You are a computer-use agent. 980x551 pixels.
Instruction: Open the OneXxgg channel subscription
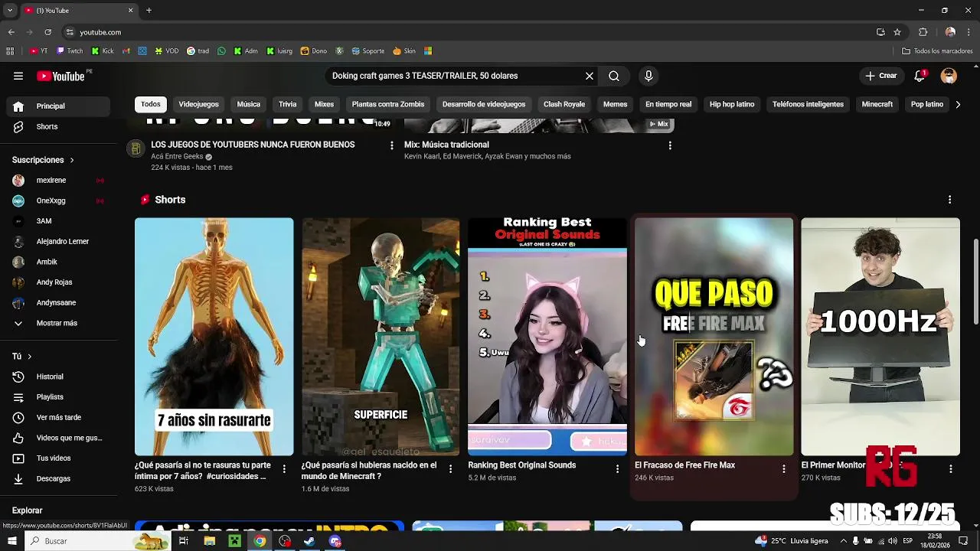(58, 201)
